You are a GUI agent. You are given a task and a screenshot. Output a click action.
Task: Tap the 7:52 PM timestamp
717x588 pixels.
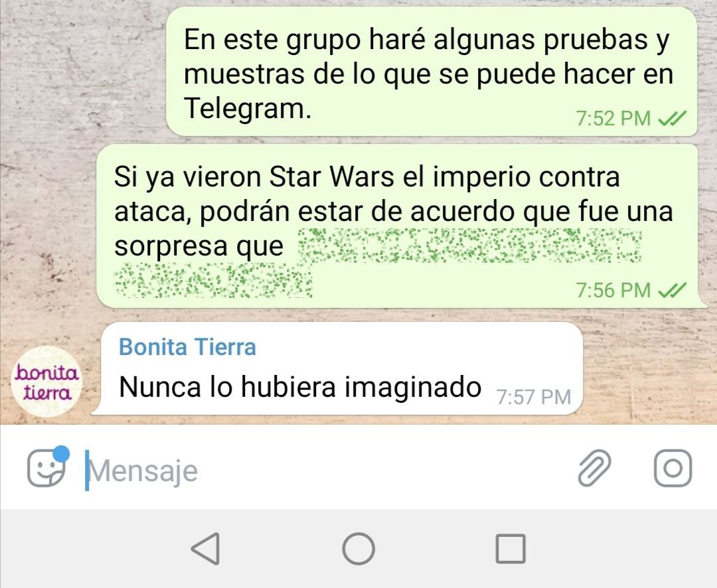pyautogui.click(x=613, y=119)
